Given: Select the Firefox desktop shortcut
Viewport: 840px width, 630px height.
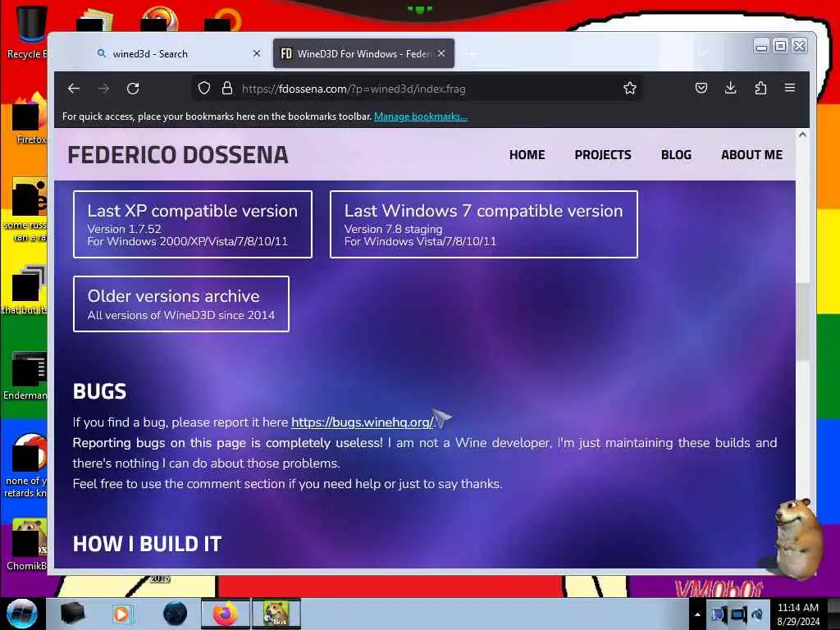Looking at the screenshot, I should point(30,119).
